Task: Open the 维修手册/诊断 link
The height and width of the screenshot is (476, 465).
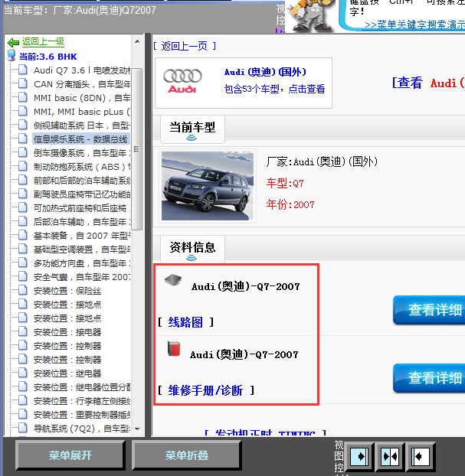Action: click(x=205, y=390)
